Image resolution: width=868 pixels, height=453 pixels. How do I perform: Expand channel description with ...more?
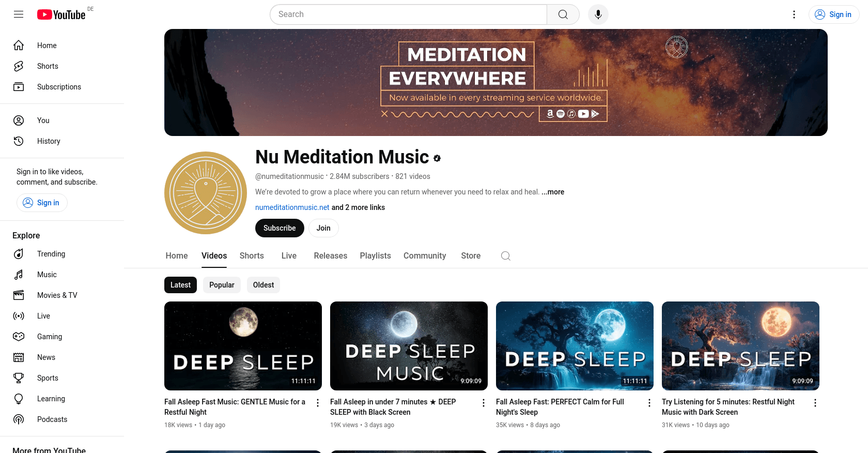click(x=553, y=192)
